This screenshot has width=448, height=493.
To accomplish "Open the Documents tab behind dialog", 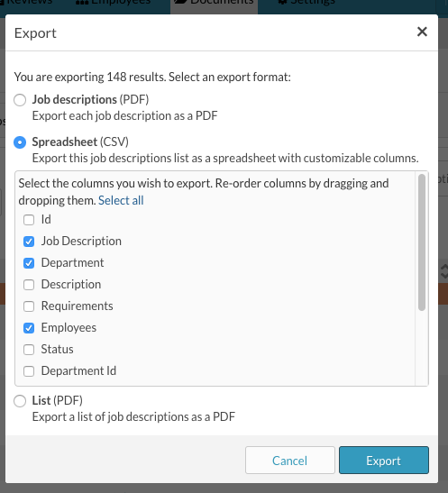I will [215, 3].
